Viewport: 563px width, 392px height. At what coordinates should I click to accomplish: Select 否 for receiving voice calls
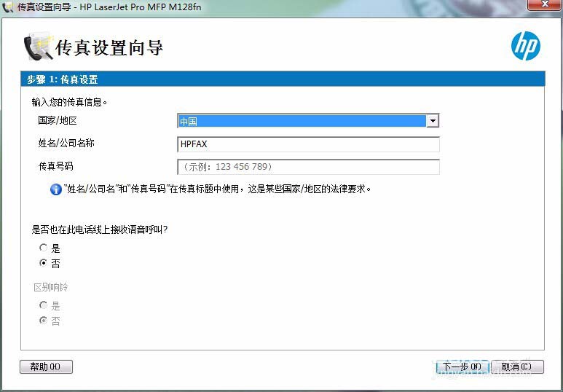point(44,262)
